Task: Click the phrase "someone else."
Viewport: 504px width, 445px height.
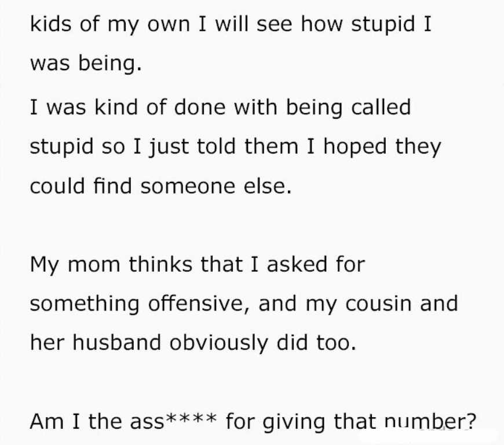Action: pos(216,186)
